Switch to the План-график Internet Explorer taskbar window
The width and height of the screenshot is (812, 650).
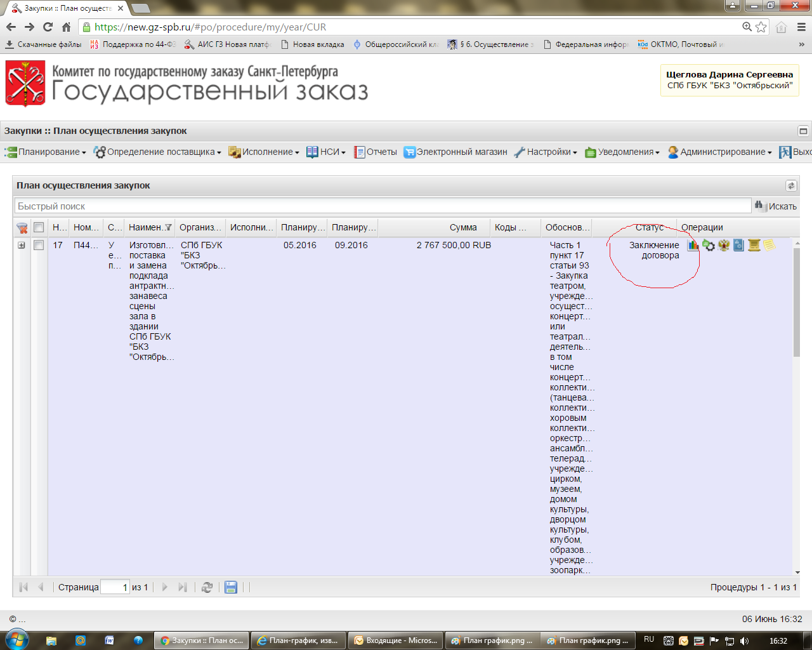299,640
